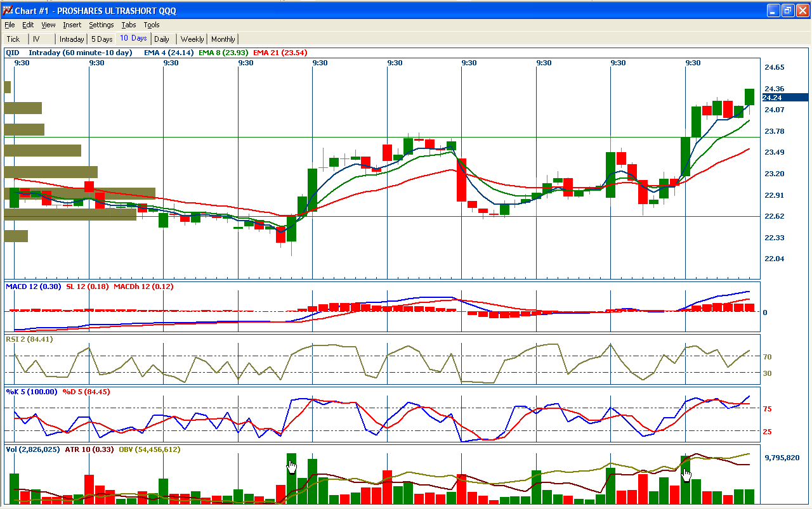Click the QID ticker symbol label
The width and height of the screenshot is (812, 509).
pyautogui.click(x=12, y=53)
